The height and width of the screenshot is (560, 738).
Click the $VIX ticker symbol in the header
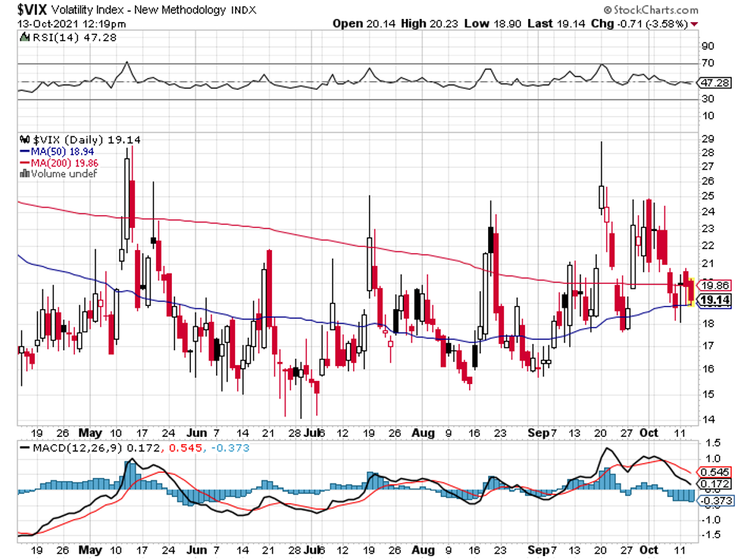point(32,9)
